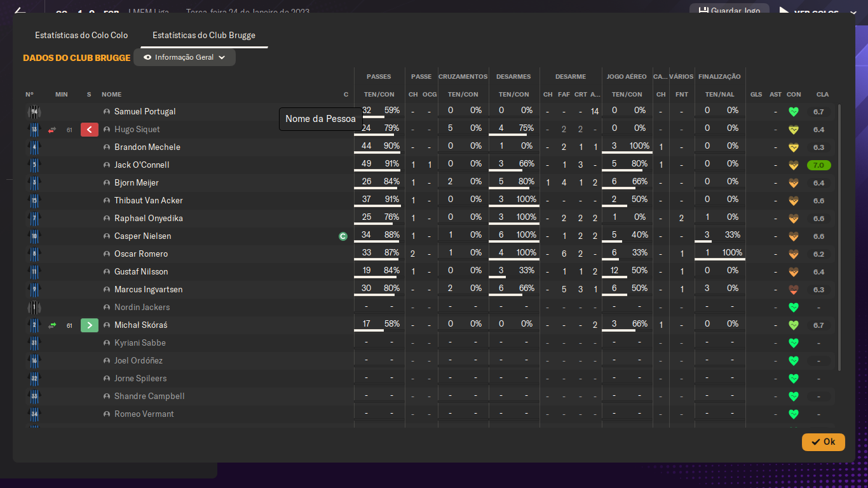
Task: Click Brandon Mechele's 90% pass completion
Action: pos(391,146)
